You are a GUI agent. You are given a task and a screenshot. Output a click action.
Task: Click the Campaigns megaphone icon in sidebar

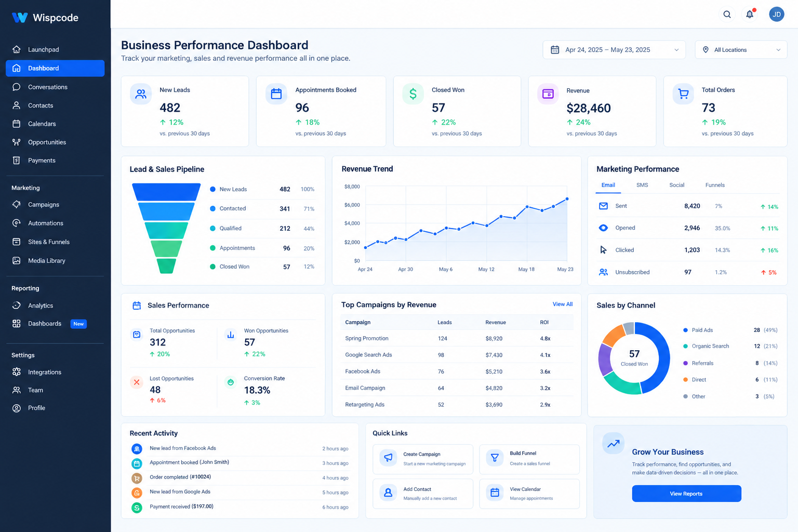click(x=17, y=205)
